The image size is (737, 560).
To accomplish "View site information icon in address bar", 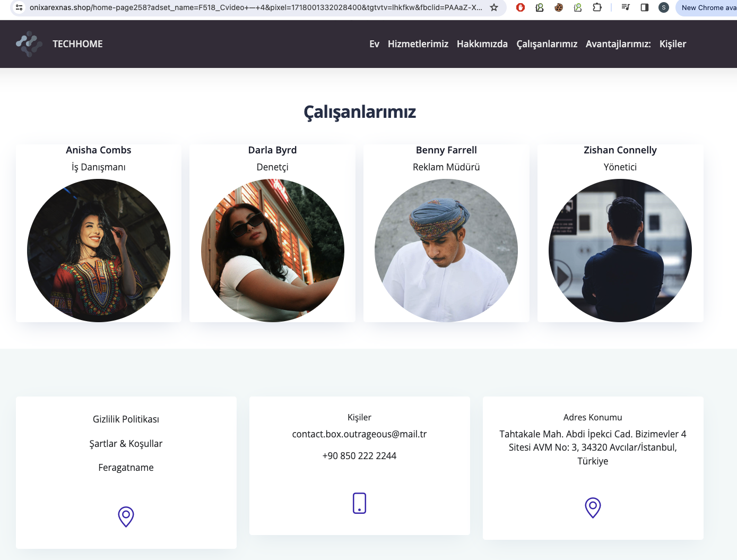I will point(19,7).
